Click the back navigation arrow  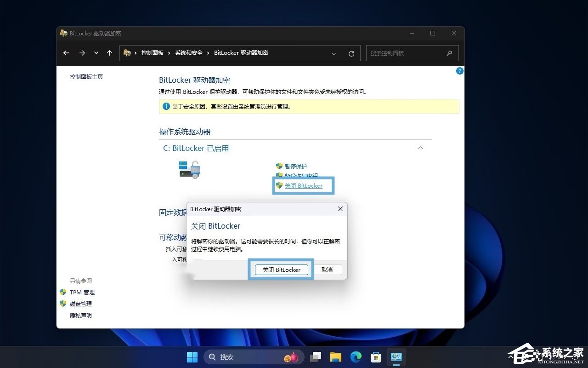coord(66,53)
